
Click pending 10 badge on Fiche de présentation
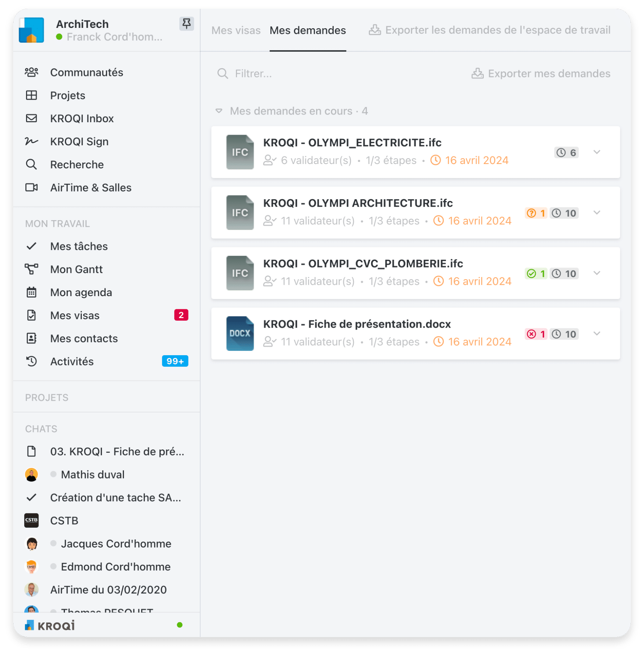coord(564,334)
